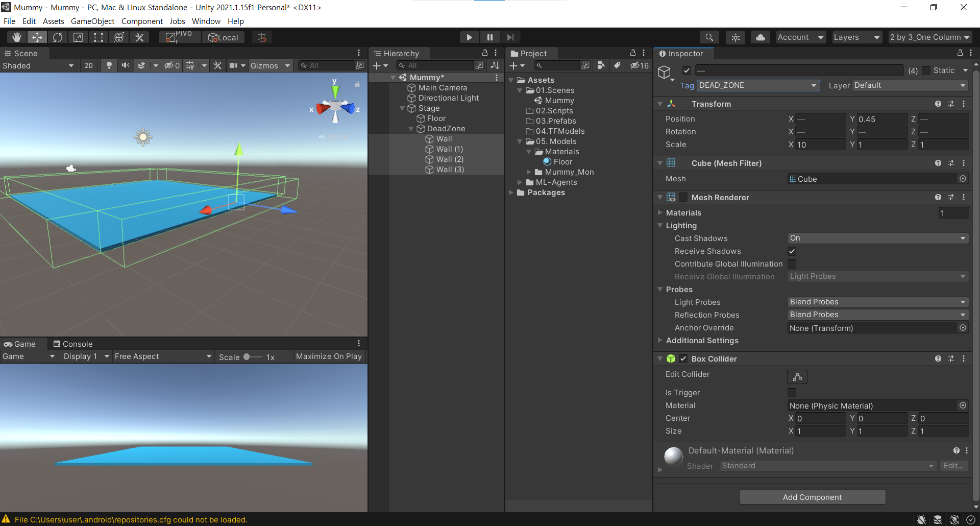
Task: Toggle grid snapping icon in toolbar
Action: [262, 37]
